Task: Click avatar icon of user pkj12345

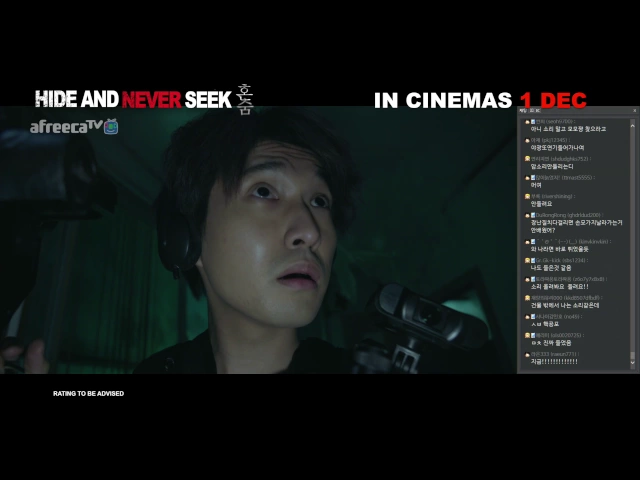Action: [527, 140]
